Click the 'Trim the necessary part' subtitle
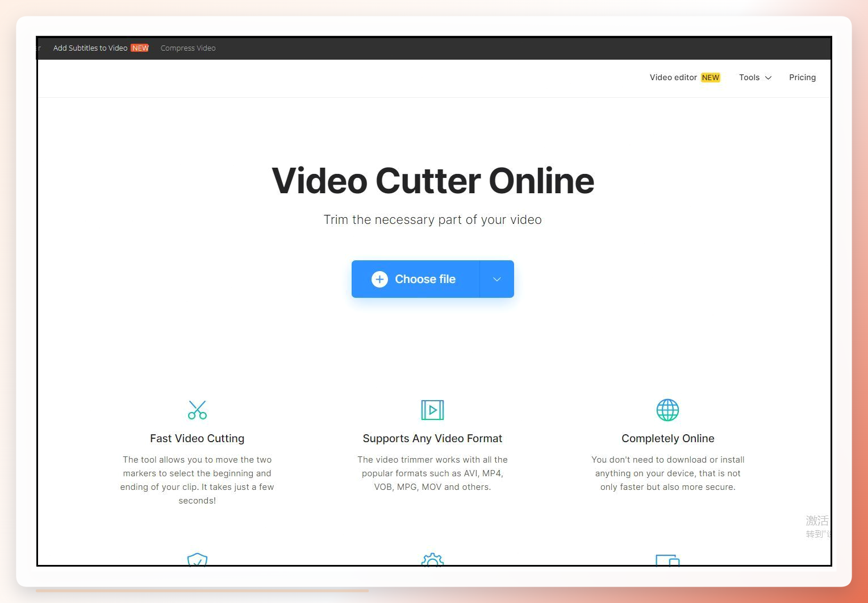Screen dimensions: 868x603 point(433,219)
